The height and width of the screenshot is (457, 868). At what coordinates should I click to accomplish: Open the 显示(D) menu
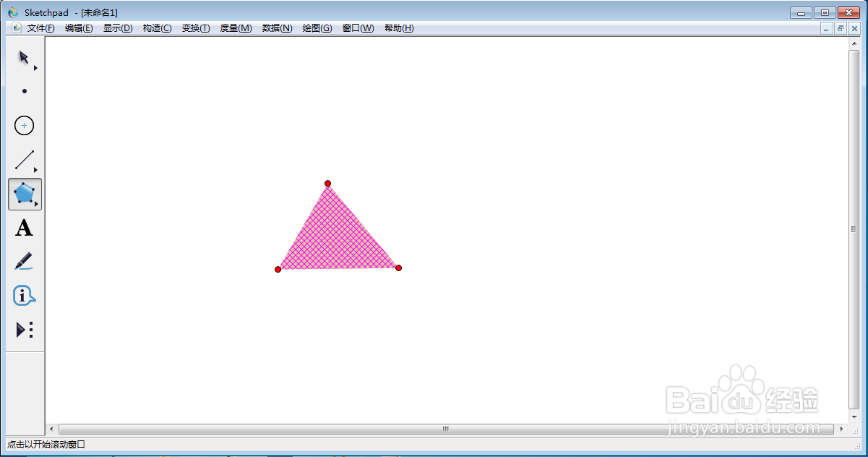[118, 28]
